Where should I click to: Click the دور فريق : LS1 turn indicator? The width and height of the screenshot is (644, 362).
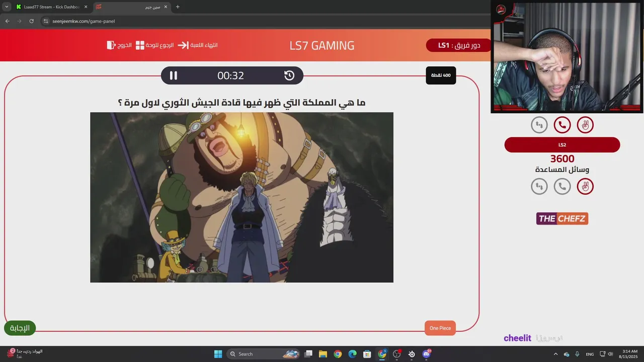tap(459, 45)
